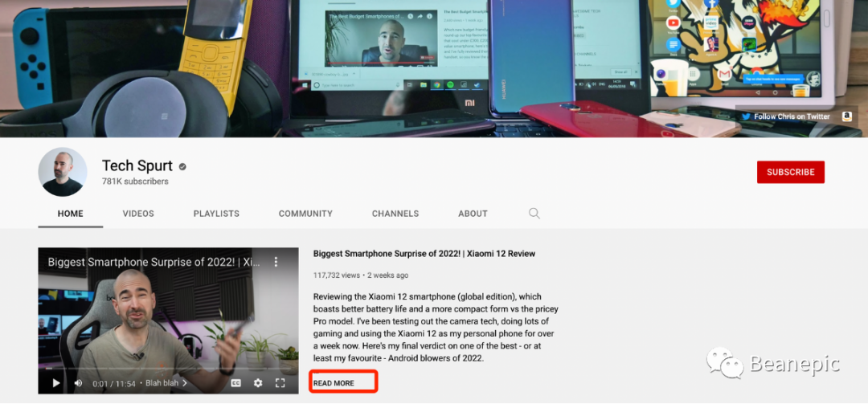Subscribe to the Tech Spurt channel
The image size is (868, 404).
(791, 172)
